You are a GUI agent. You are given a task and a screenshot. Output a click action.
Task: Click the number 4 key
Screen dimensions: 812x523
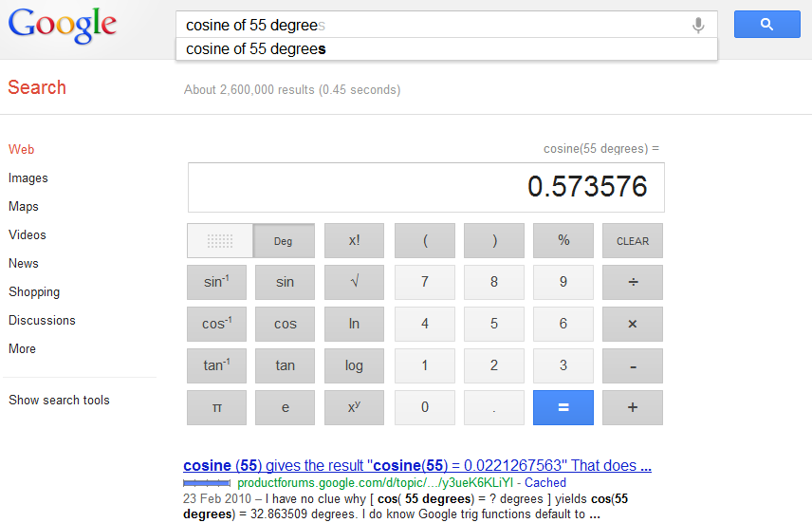click(x=425, y=324)
